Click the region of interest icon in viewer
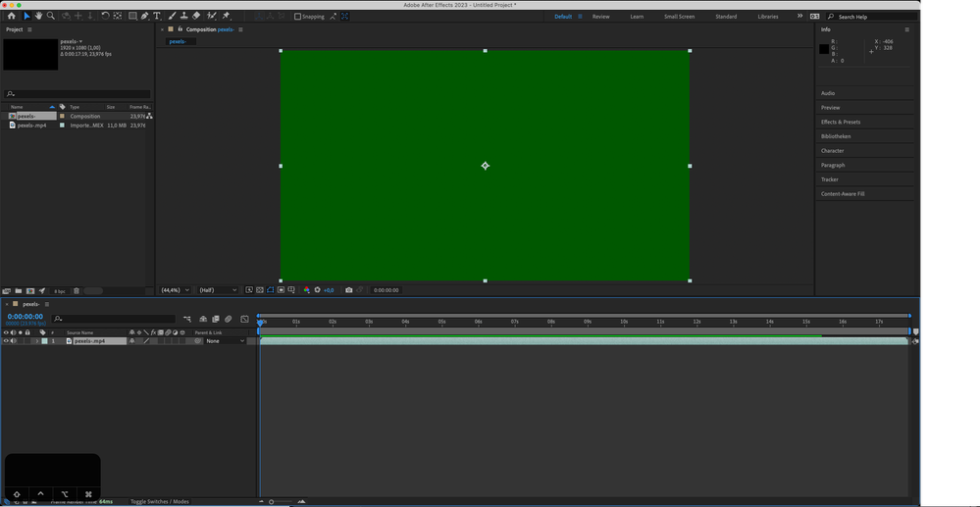The width and height of the screenshot is (980, 507). [x=282, y=290]
